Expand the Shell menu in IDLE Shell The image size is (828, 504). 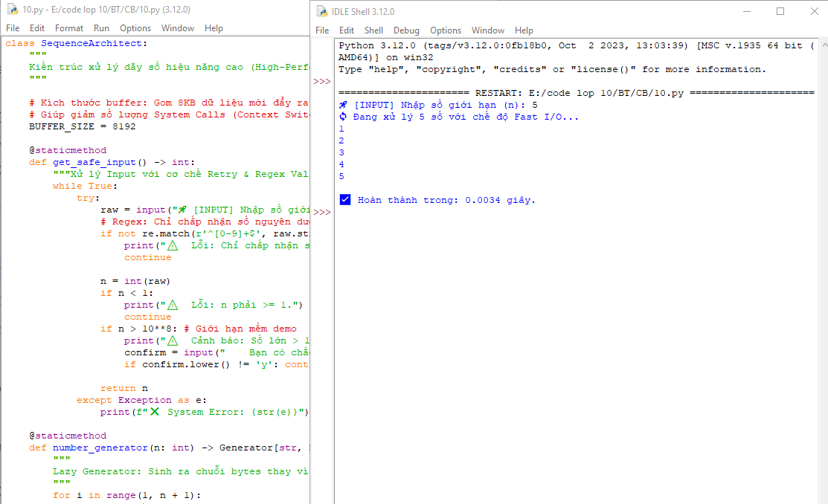click(x=373, y=30)
